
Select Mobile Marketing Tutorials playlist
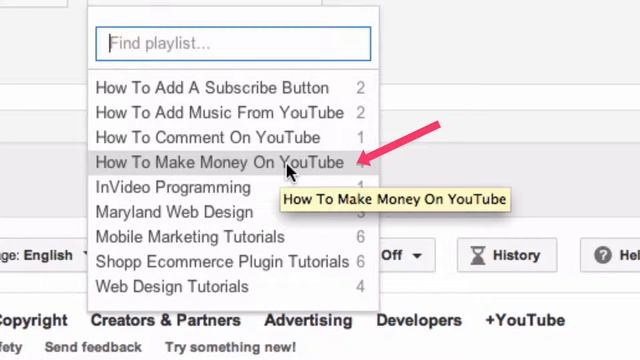pyautogui.click(x=233, y=237)
